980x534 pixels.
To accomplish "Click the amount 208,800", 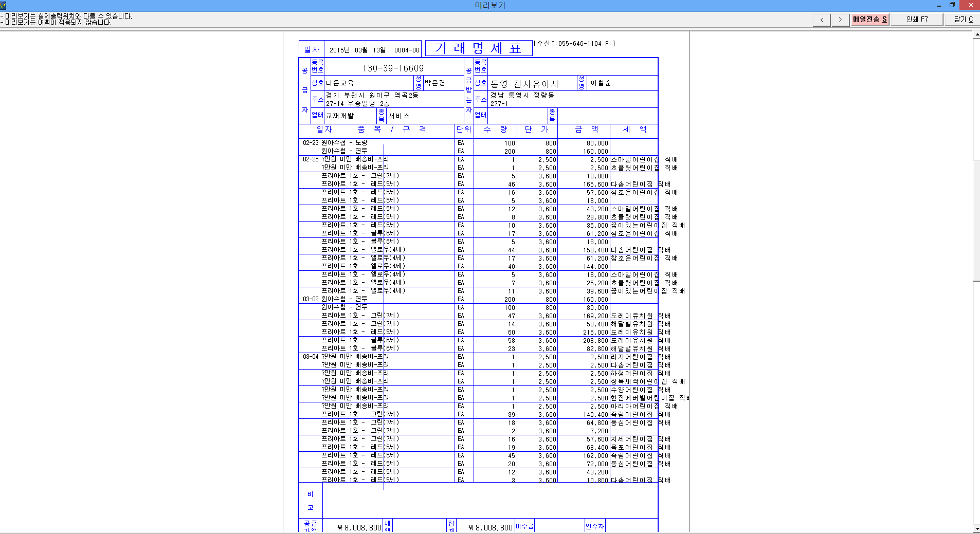I will pyautogui.click(x=595, y=341).
